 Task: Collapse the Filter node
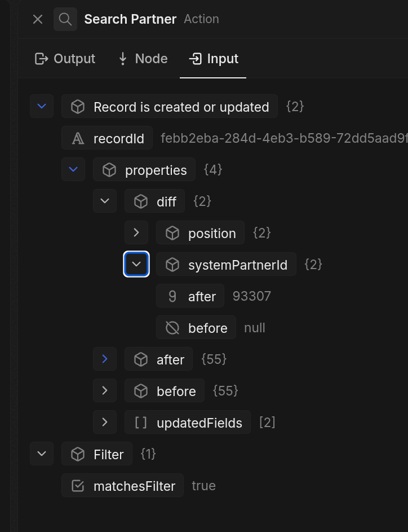pos(41,454)
